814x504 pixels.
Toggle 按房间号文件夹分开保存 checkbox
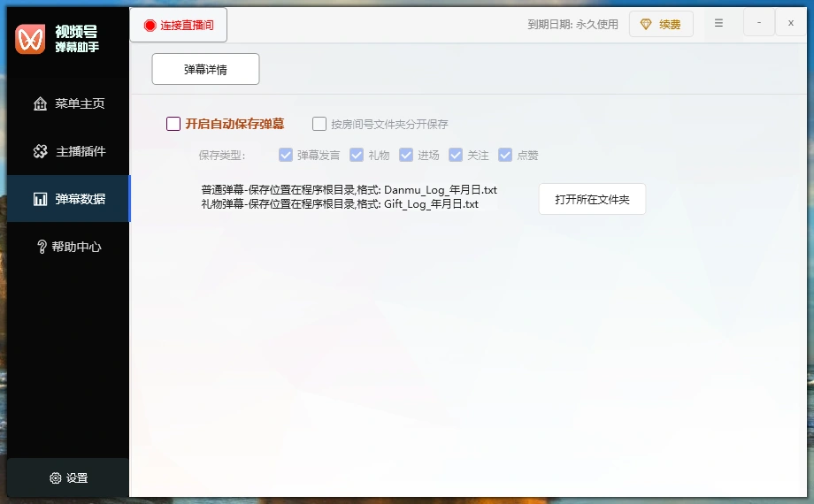[319, 125]
